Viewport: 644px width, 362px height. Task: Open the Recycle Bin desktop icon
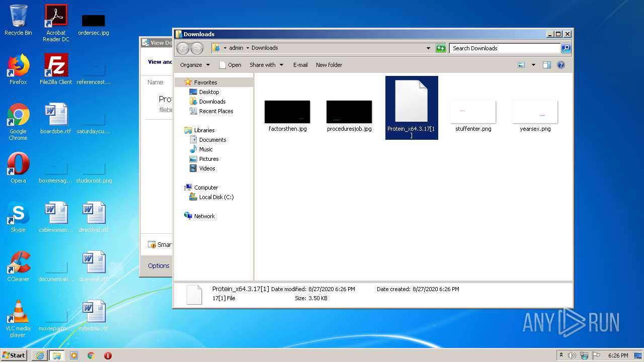pyautogui.click(x=18, y=20)
